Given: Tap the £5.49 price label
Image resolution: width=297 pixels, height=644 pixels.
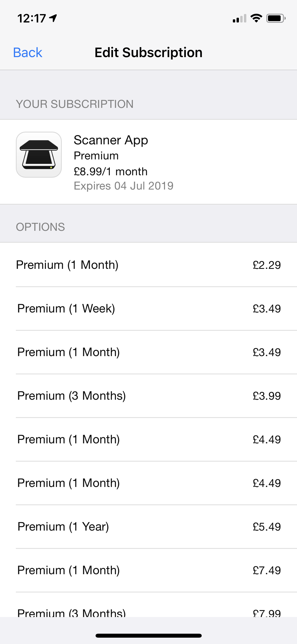Looking at the screenshot, I should pos(267,527).
